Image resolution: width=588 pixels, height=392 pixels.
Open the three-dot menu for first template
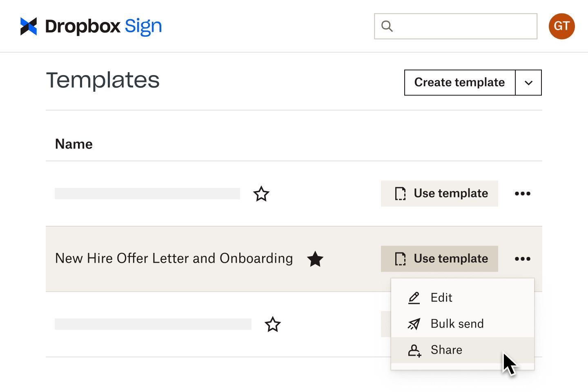tap(523, 193)
